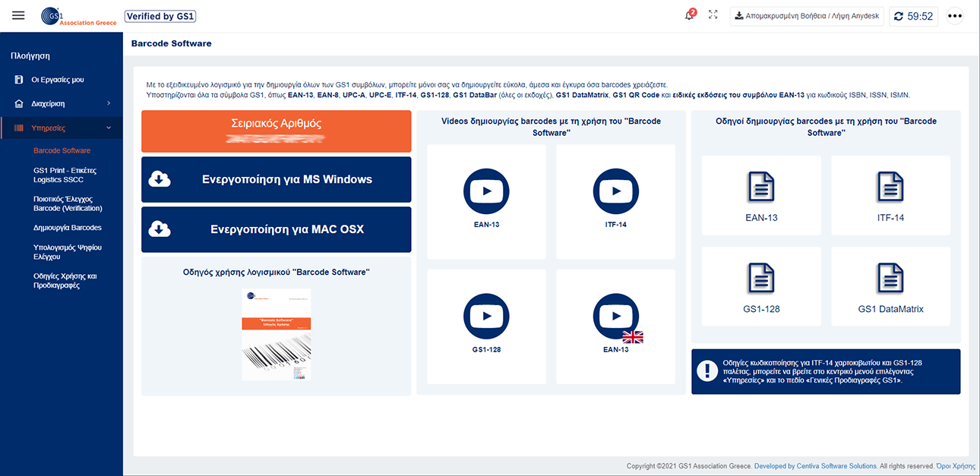
Task: Toggle fullscreen mode icon
Action: click(x=713, y=15)
